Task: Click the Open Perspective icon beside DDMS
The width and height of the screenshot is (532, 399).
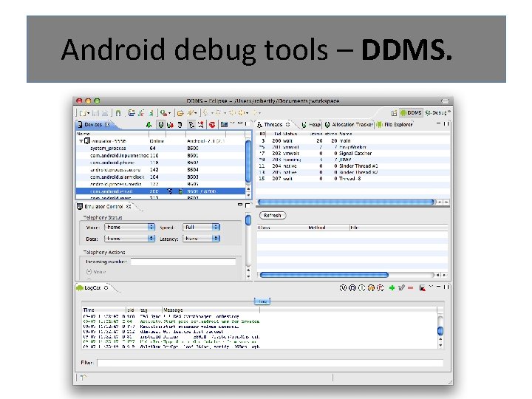Action: click(394, 113)
